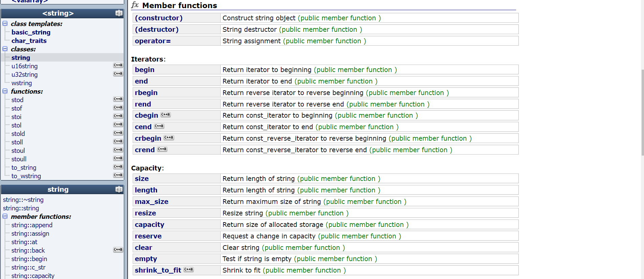Image resolution: width=644 pixels, height=279 pixels.
Task: Open char_traits in class templates
Action: [x=29, y=41]
